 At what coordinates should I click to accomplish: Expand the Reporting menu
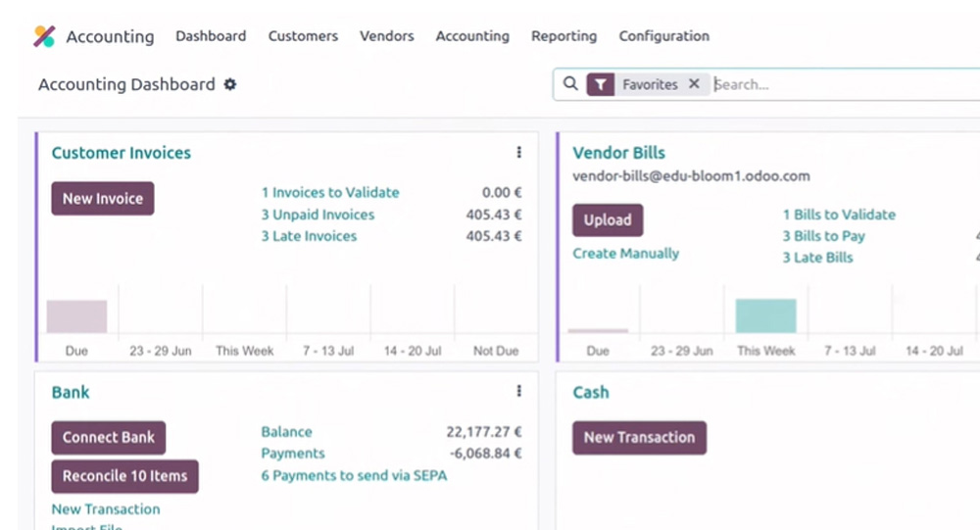point(563,36)
